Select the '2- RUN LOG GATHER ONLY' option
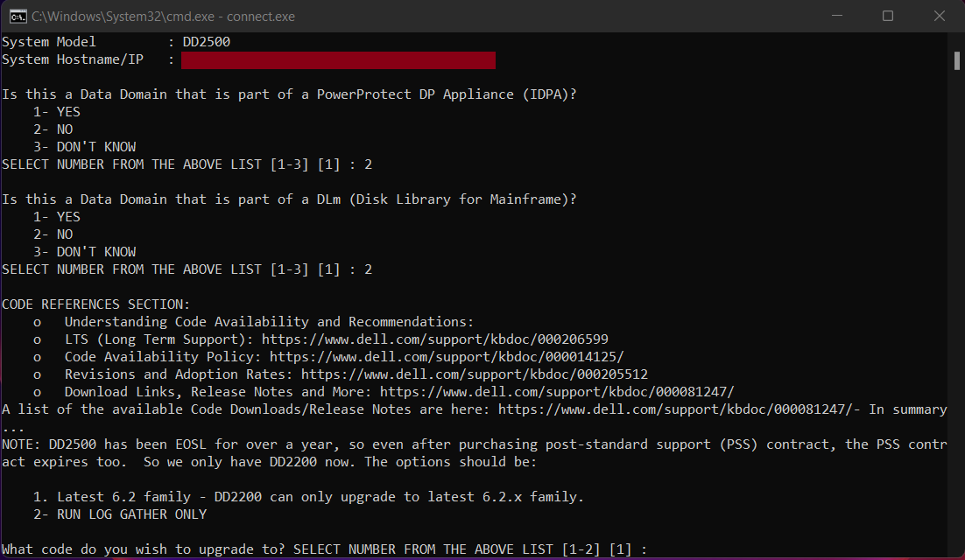The width and height of the screenshot is (965, 560). (123, 514)
